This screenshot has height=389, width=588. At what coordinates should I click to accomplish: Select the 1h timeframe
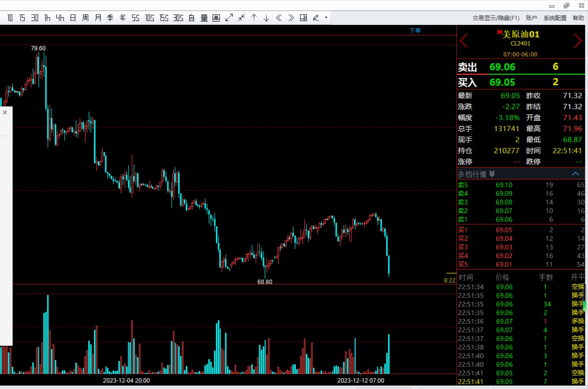[47, 18]
